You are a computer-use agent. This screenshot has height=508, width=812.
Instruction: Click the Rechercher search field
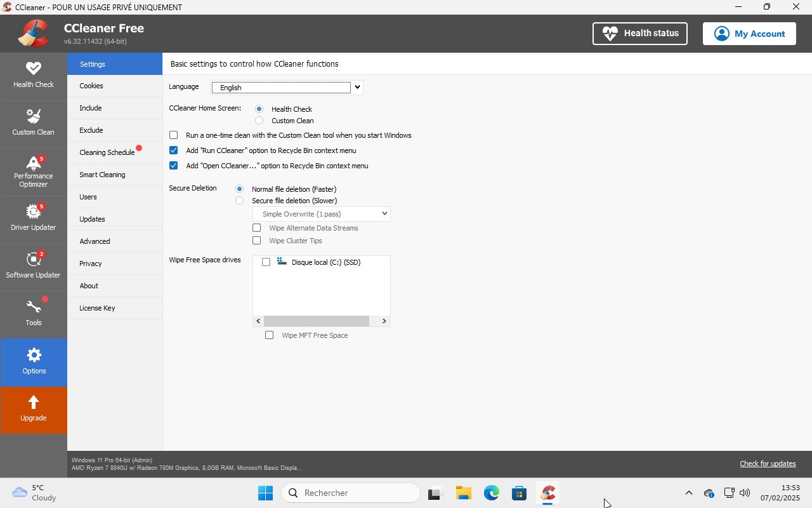(x=351, y=492)
